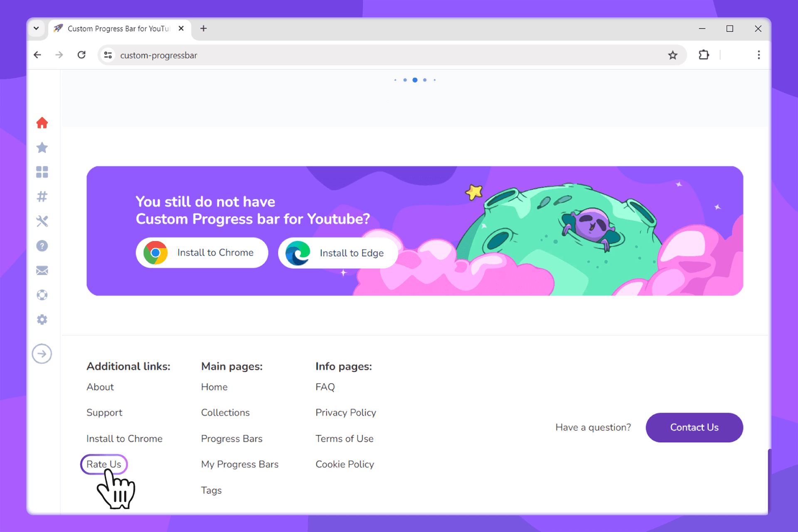Open the gear settings sidebar icon
This screenshot has height=532, width=798.
coord(42,320)
